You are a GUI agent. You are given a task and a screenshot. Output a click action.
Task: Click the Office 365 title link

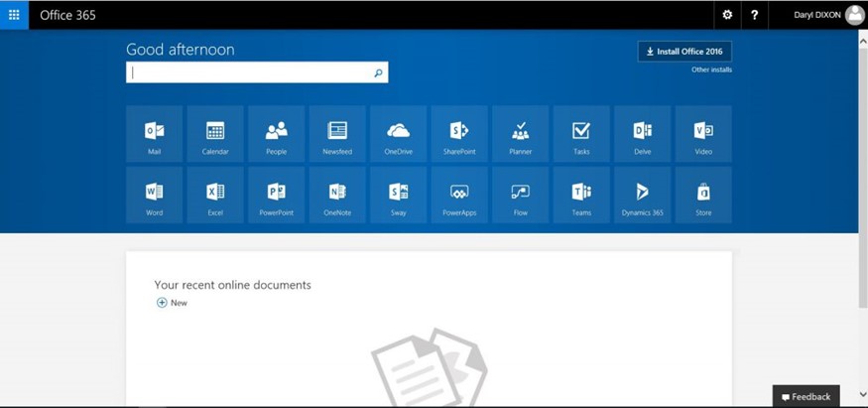(x=67, y=15)
